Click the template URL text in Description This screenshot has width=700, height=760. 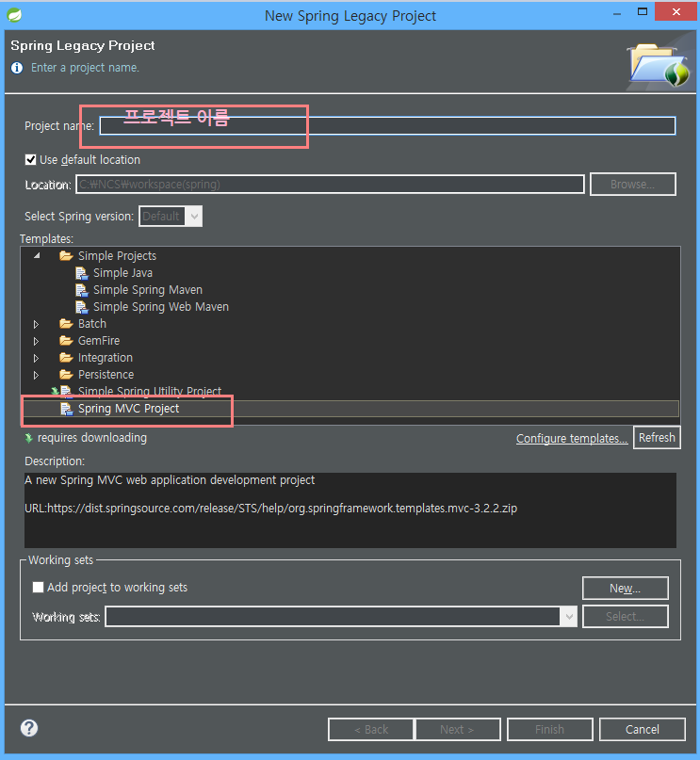[271, 509]
